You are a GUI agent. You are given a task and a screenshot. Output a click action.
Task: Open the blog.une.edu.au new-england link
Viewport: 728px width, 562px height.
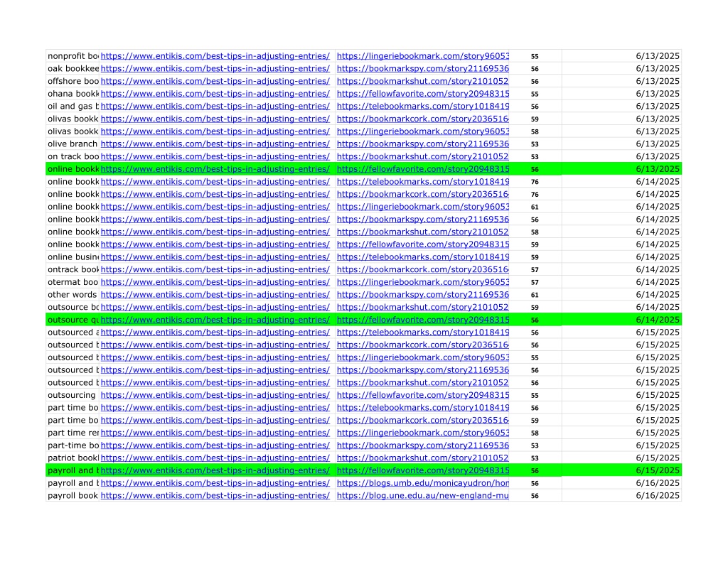pyautogui.click(x=422, y=495)
